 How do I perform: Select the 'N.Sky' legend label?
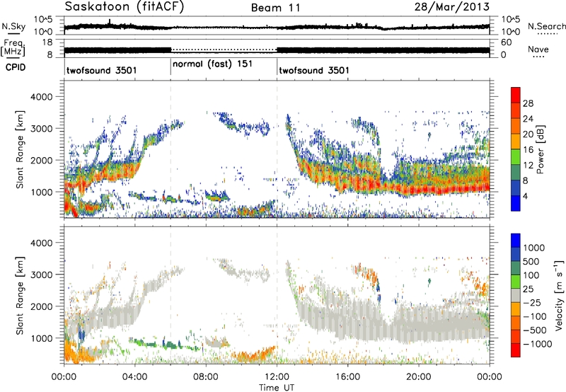coord(13,27)
